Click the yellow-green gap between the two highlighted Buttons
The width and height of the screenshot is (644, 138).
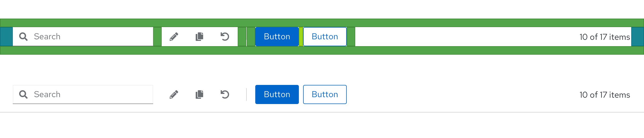click(301, 37)
